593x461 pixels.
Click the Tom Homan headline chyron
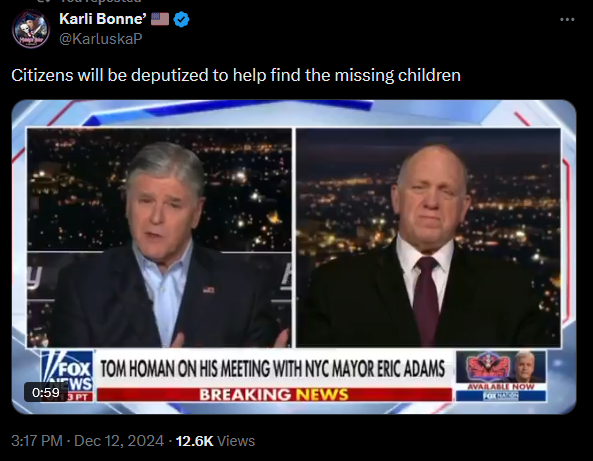click(273, 369)
